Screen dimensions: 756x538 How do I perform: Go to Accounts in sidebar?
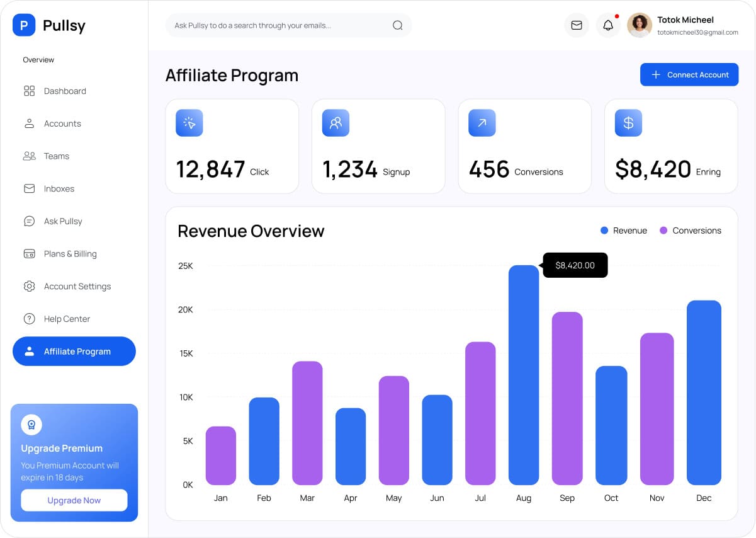coord(74,123)
